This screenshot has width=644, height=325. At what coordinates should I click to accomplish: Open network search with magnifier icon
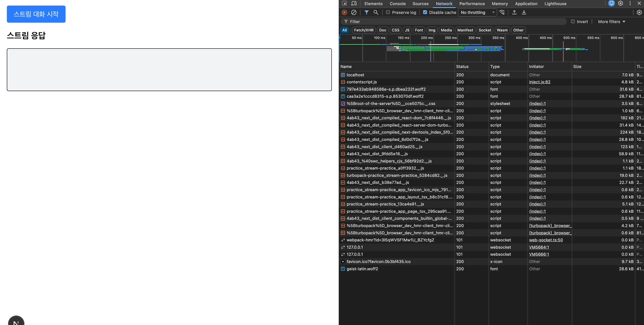[x=376, y=12]
